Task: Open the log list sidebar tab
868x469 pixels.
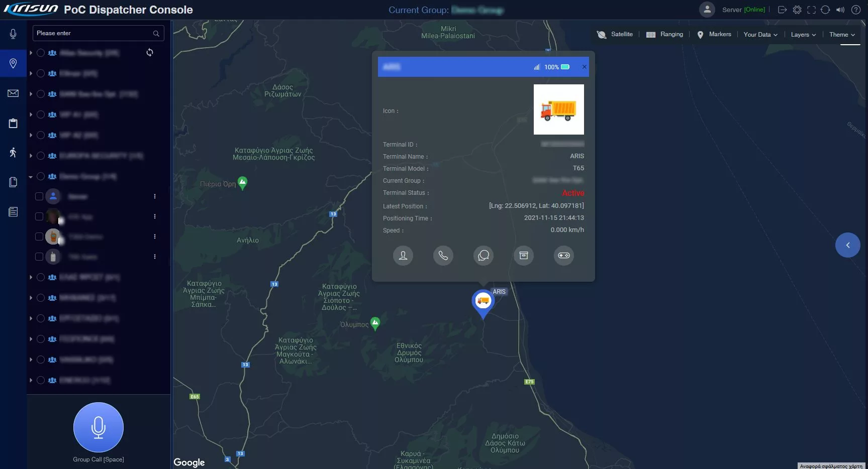Action: (x=13, y=212)
